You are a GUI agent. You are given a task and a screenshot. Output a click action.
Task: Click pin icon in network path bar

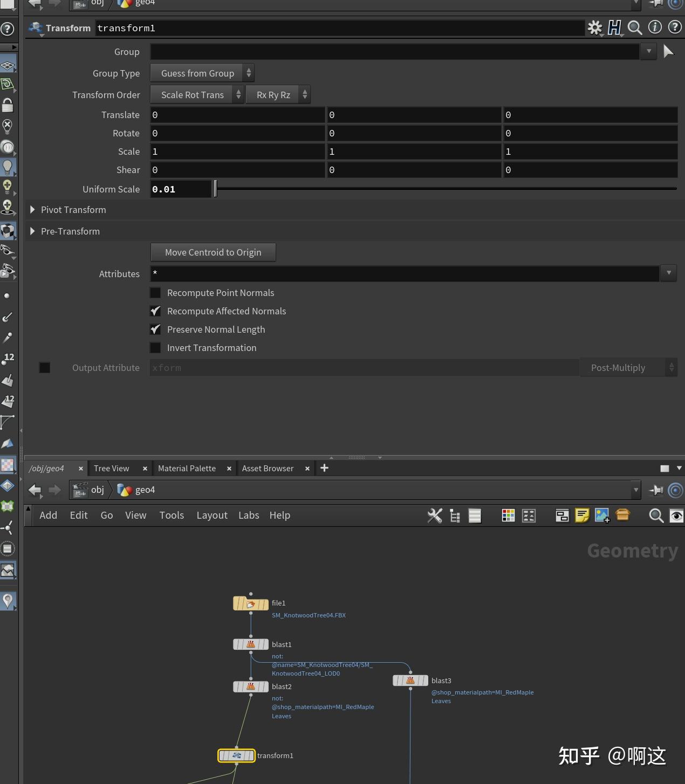pyautogui.click(x=656, y=490)
